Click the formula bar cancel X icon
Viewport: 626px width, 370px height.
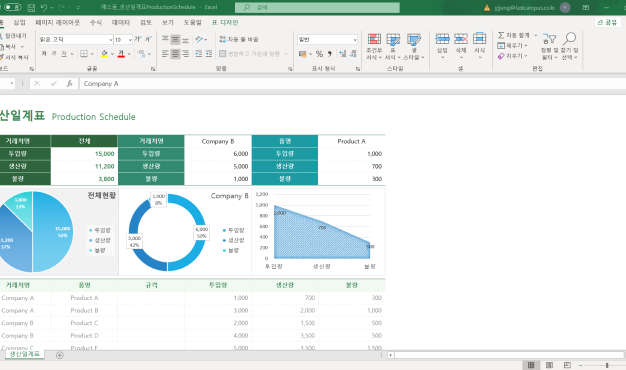click(x=37, y=83)
